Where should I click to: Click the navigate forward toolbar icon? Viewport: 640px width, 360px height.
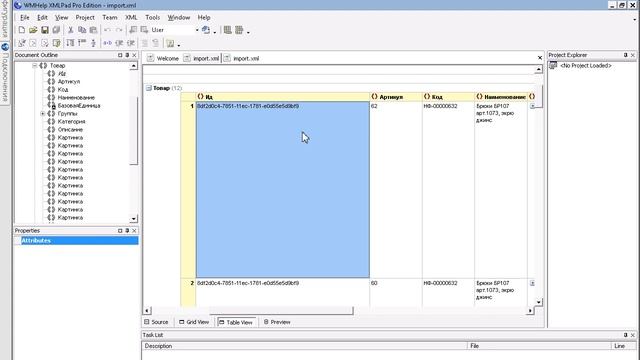tap(144, 30)
